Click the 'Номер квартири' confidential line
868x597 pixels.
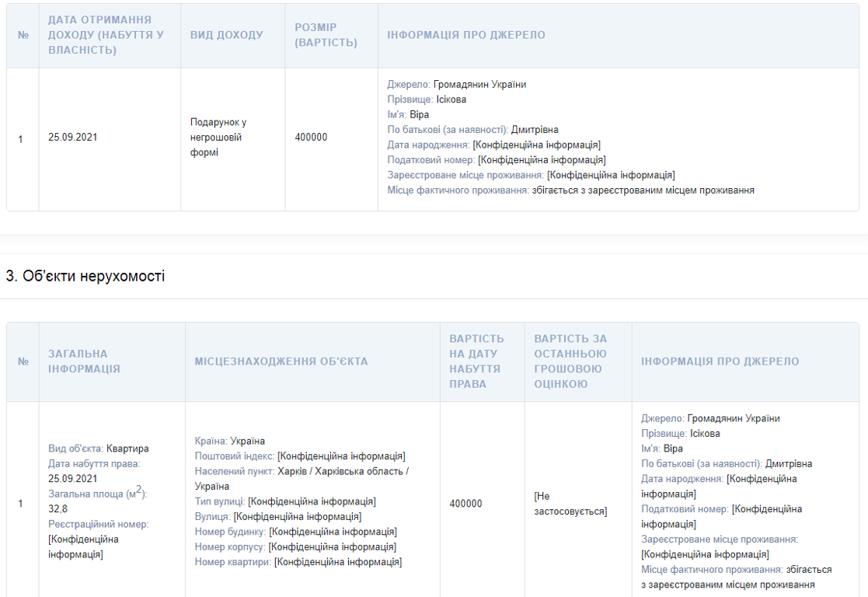[298, 561]
